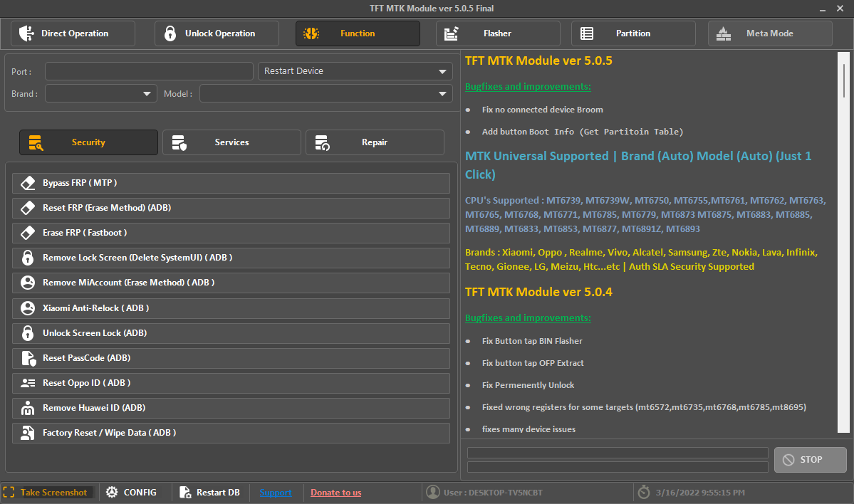Open the Partition section
854x504 pixels.
click(632, 33)
